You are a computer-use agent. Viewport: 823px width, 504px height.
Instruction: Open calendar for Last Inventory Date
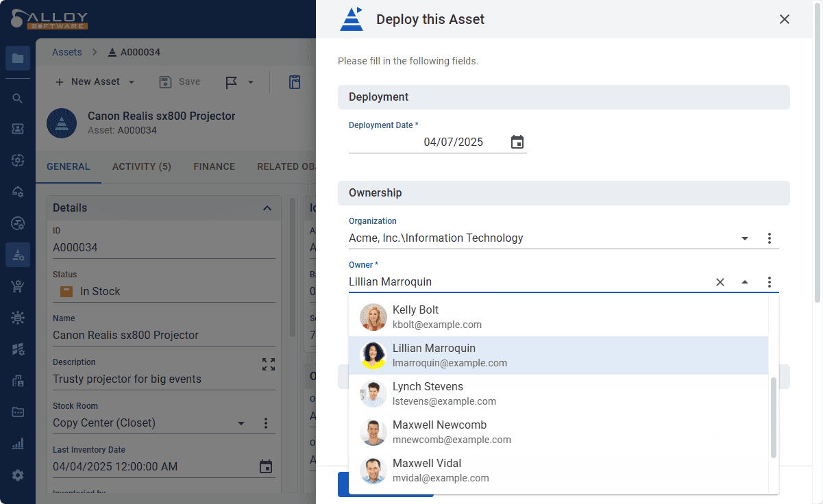(266, 467)
